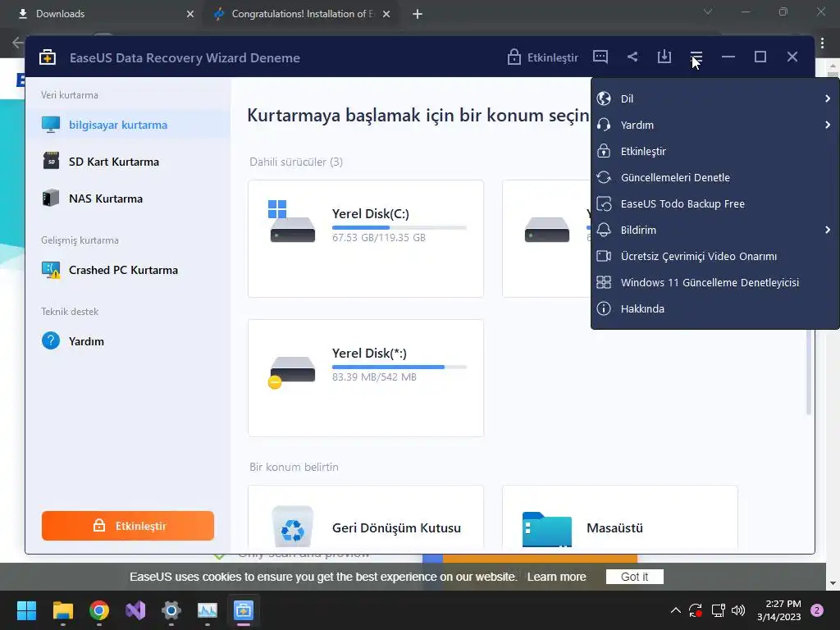Open EaseUS Todo Backup Free

[x=714, y=203]
